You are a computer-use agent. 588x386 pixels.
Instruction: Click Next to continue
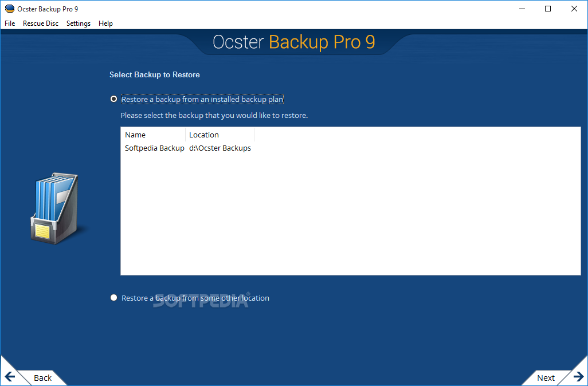[546, 378]
